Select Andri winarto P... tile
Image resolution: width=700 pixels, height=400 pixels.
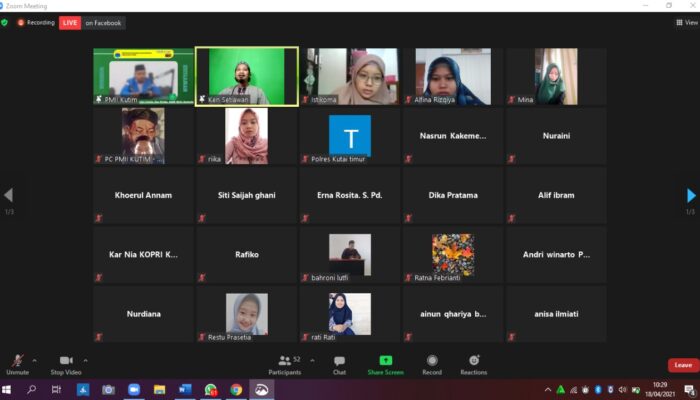556,254
